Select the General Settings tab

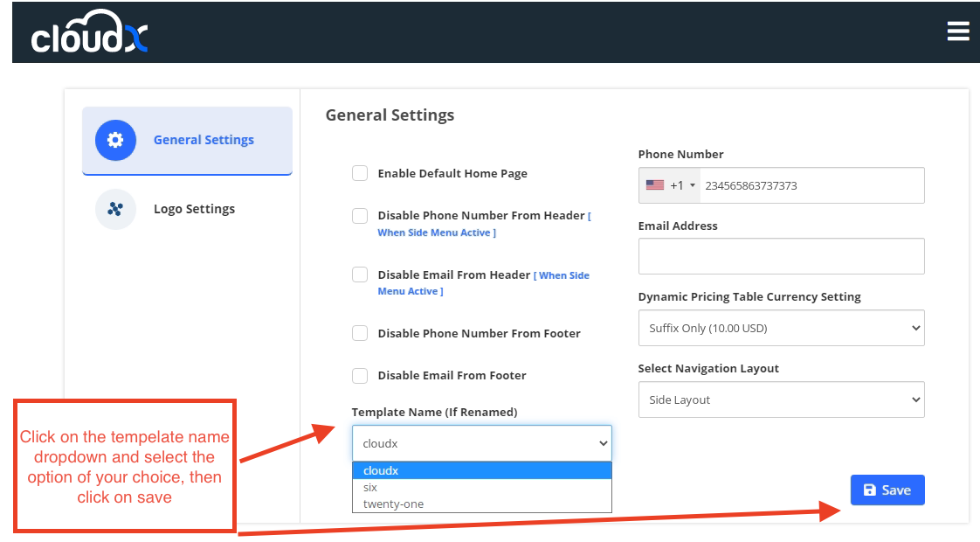coord(204,140)
